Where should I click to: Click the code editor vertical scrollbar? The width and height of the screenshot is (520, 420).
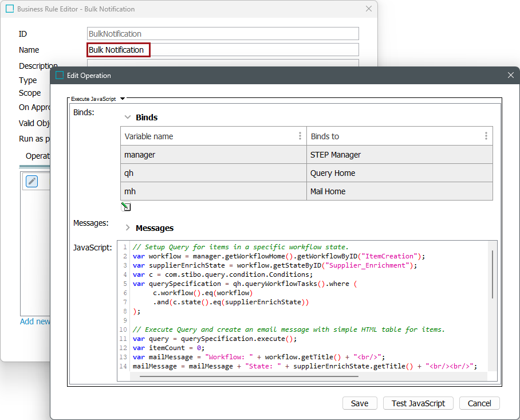[492, 275]
